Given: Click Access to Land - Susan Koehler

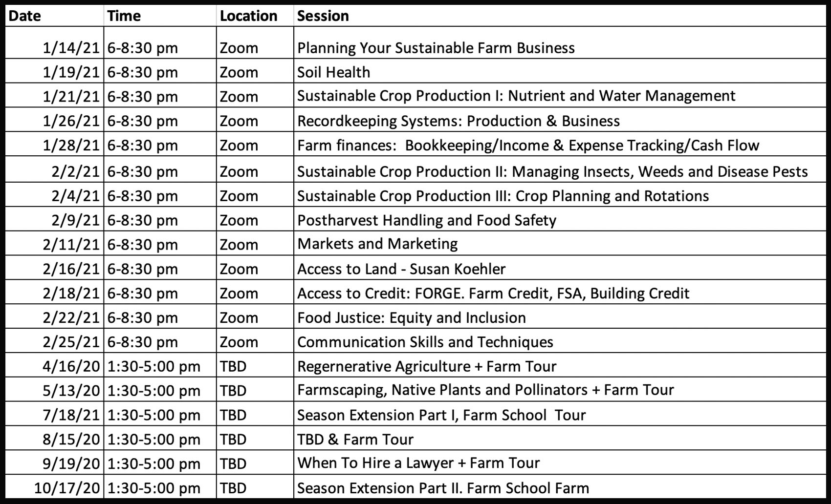Looking at the screenshot, I should pyautogui.click(x=401, y=269).
